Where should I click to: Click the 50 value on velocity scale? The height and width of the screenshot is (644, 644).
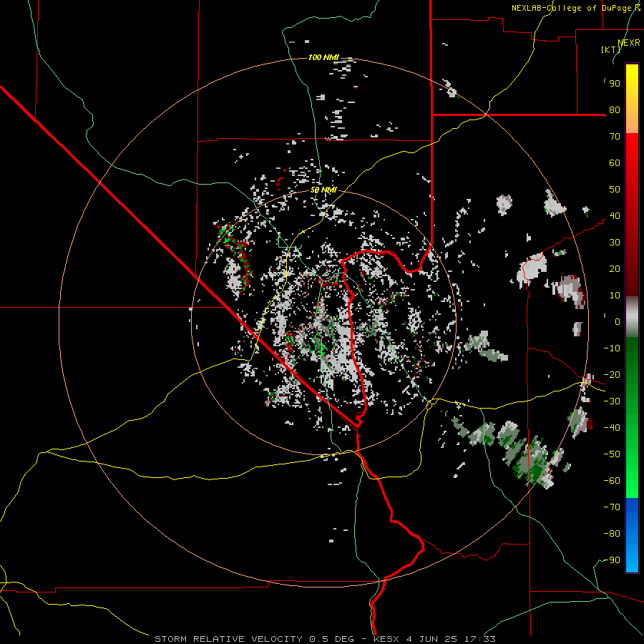(615, 190)
